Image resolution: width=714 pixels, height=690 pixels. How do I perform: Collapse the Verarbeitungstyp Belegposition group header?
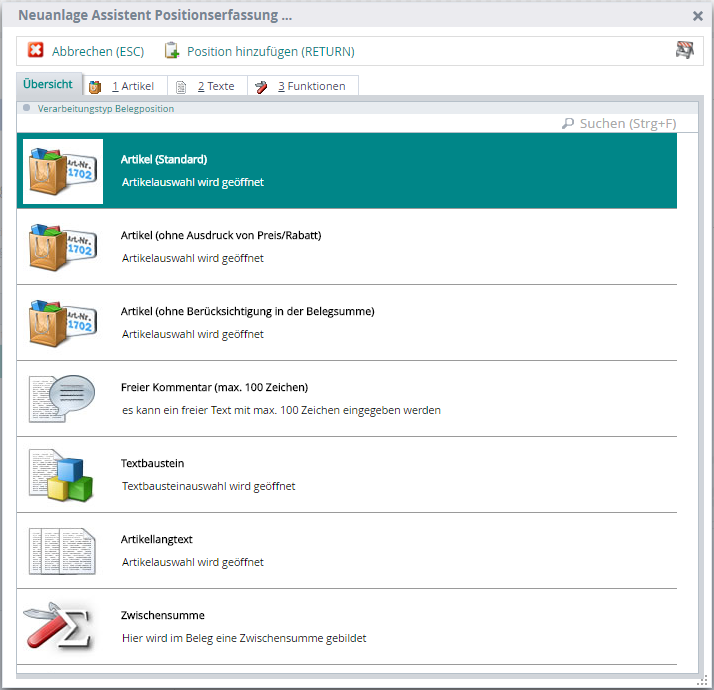(26, 108)
